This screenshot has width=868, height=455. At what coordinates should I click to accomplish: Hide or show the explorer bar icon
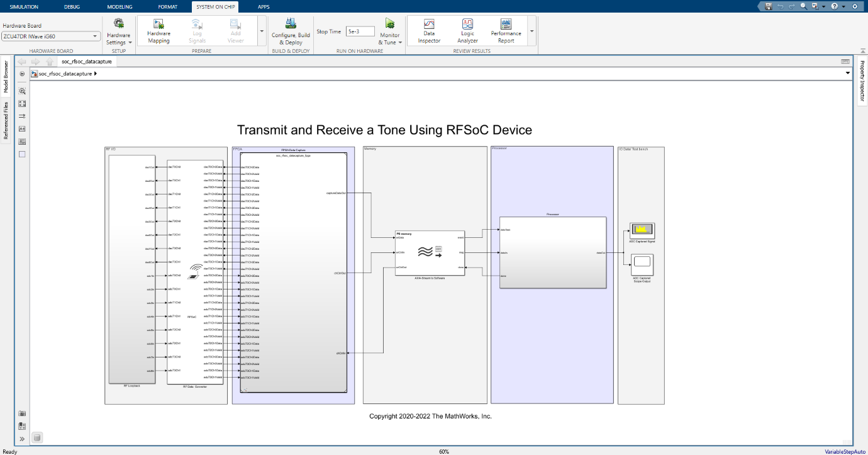coord(22,74)
